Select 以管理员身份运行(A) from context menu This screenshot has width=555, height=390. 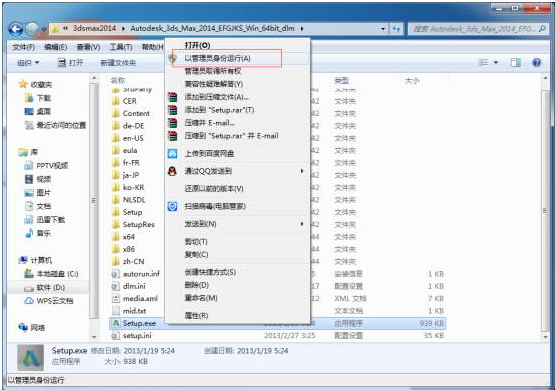237,58
